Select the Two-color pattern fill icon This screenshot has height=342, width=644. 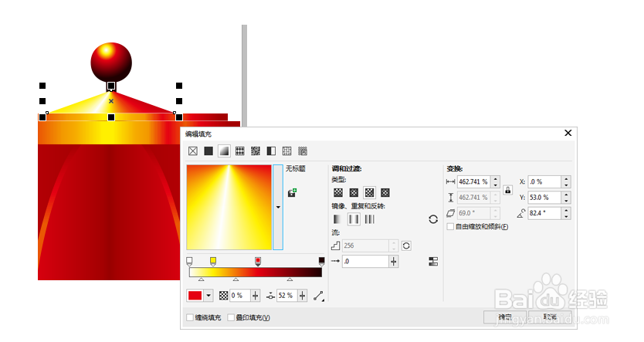pos(271,151)
